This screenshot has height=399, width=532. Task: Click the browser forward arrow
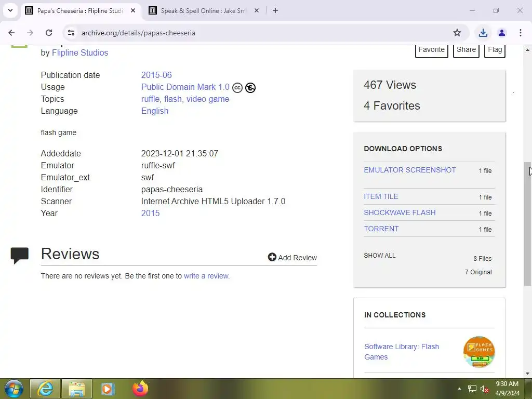30,33
